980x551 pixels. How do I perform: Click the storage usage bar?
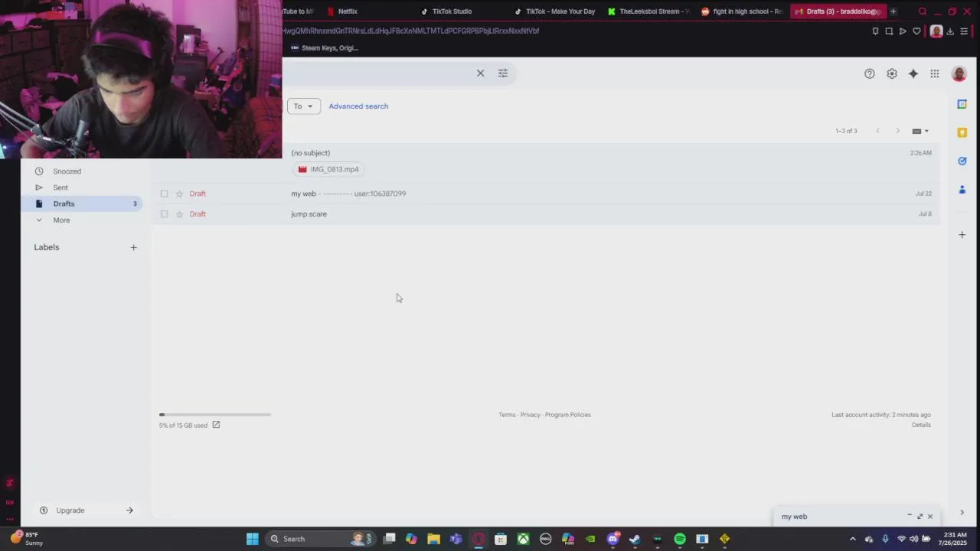(x=215, y=415)
